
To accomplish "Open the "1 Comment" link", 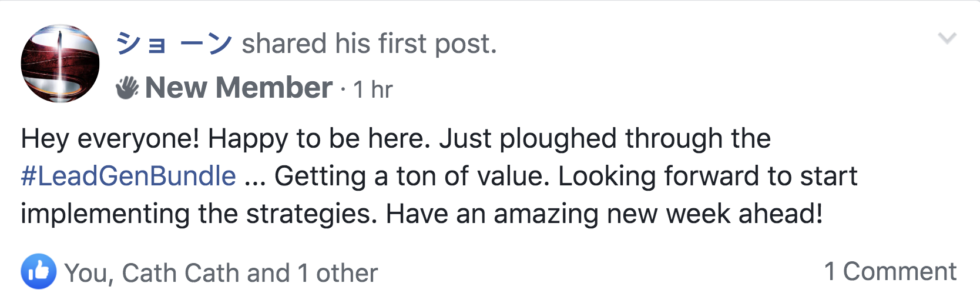I will tap(890, 272).
